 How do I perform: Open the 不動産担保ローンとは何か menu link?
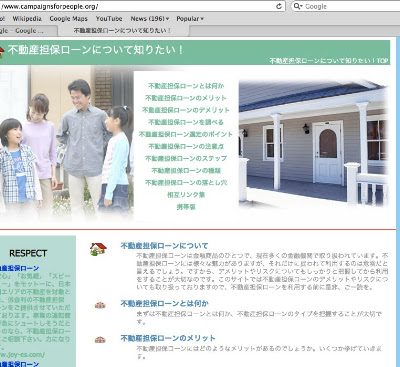coord(186,86)
